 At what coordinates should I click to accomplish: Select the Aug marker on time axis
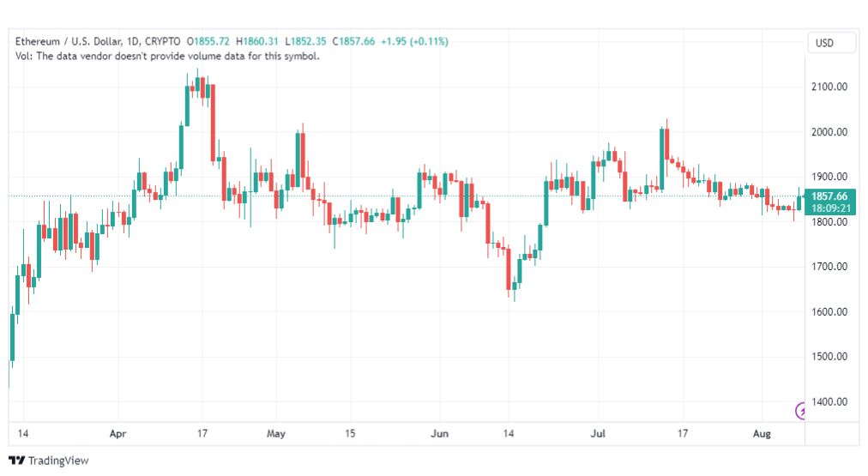[762, 433]
